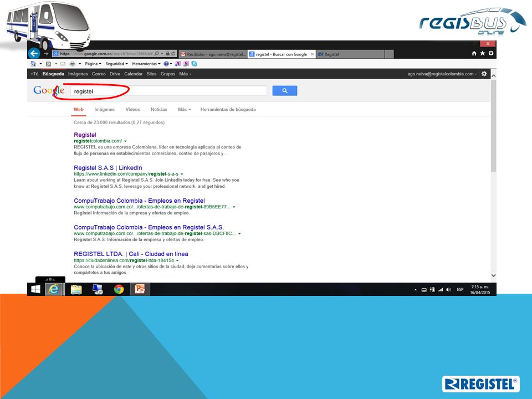Open CompuTrabajo Empleos en Registel S.A.S. link

[149, 227]
